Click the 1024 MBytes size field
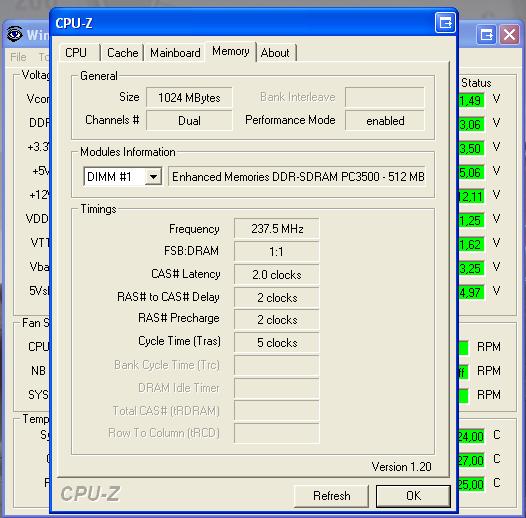Viewport: 526px width, 518px height. 189,98
